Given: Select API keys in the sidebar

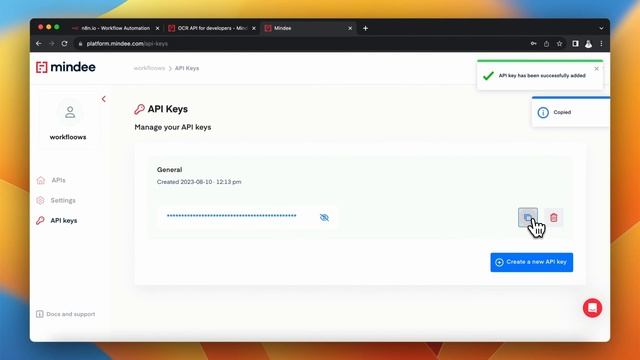Looking at the screenshot, I should tap(57, 220).
